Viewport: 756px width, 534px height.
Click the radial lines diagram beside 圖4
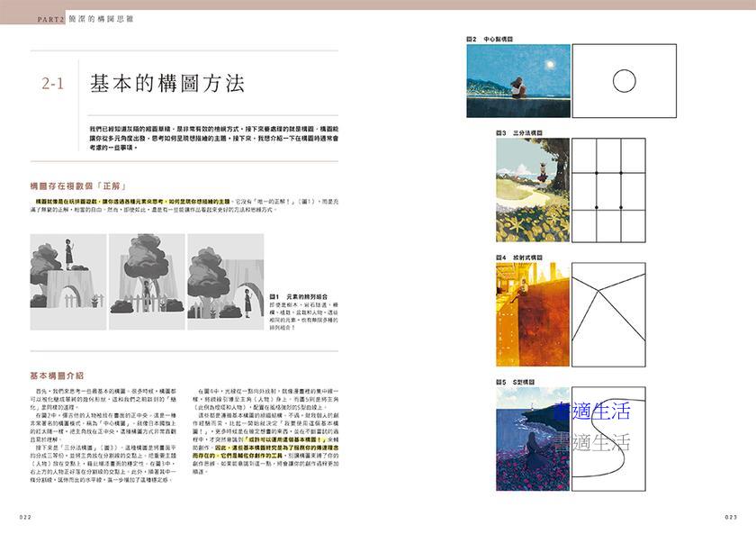point(607,315)
